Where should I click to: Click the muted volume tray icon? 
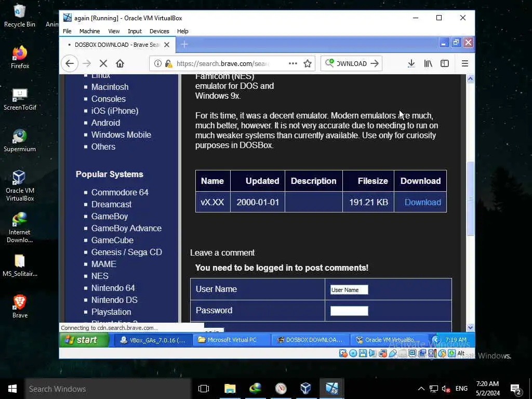(446, 389)
